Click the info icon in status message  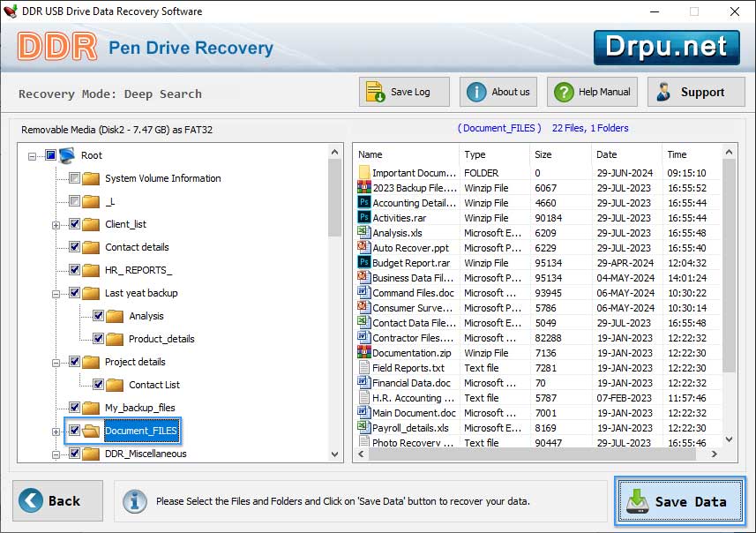(x=134, y=501)
